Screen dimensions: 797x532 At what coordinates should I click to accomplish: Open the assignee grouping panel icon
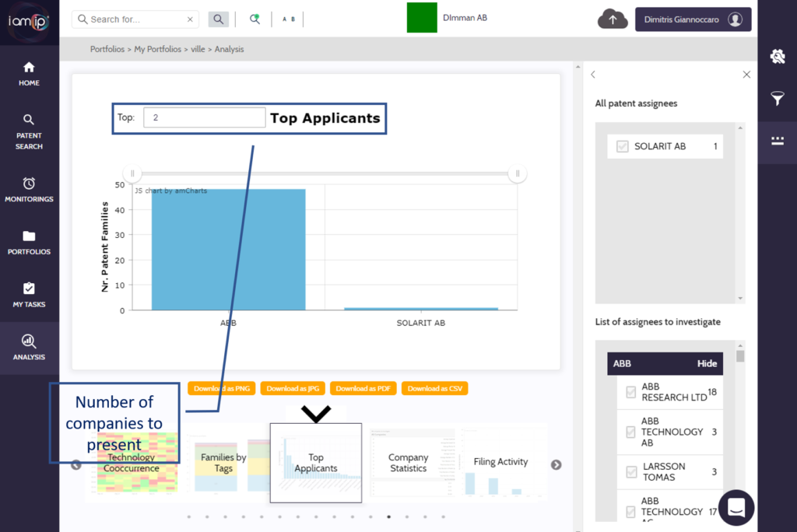click(778, 142)
